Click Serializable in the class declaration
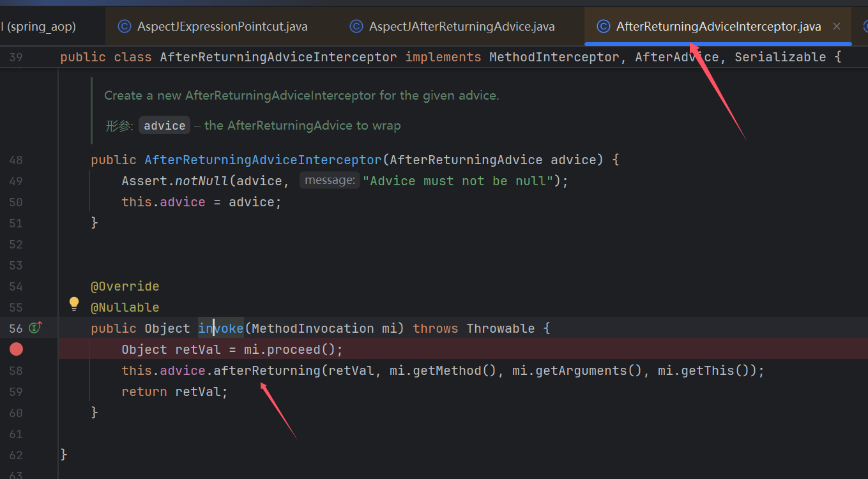 [780, 57]
